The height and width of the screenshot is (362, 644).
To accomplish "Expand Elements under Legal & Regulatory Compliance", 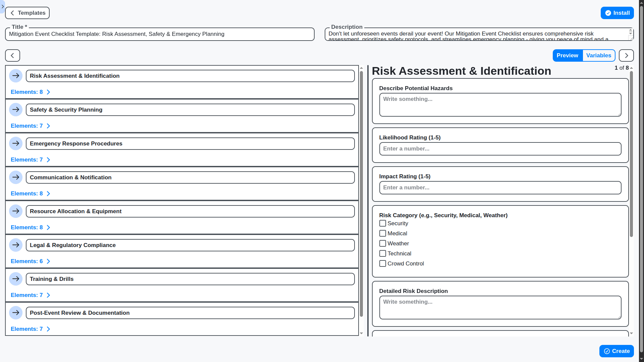I will (30, 261).
